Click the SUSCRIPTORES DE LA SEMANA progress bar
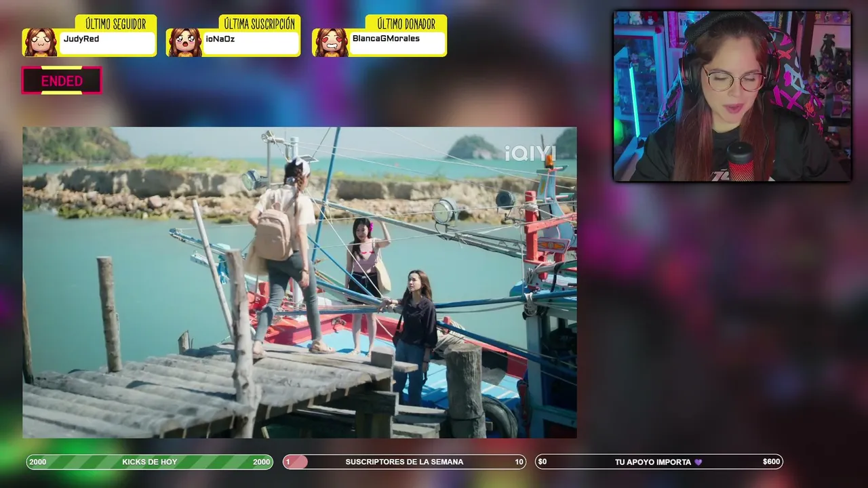Screen dimensions: 868x488 point(404,462)
